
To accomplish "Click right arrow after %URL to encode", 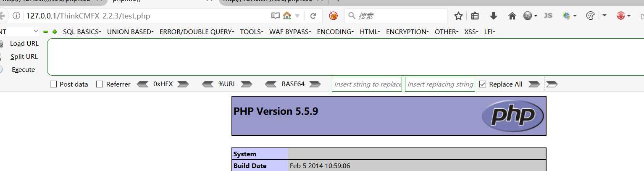I will [246, 84].
